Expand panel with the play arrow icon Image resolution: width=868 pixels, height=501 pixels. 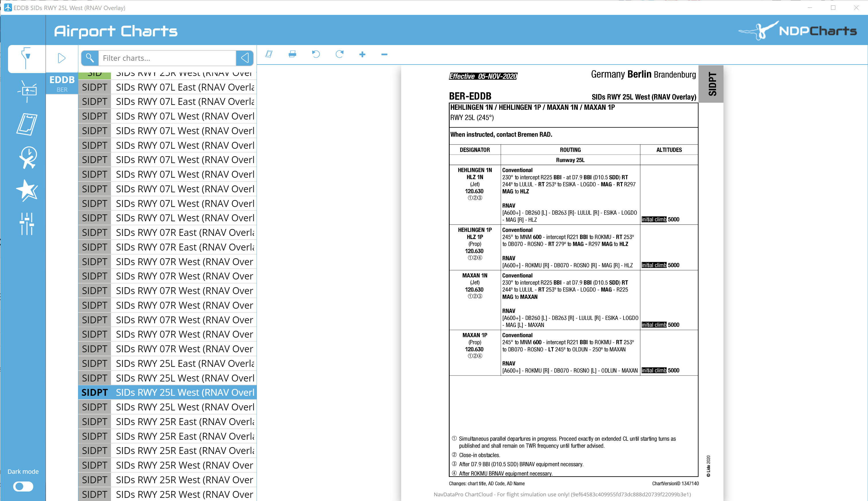[x=62, y=58]
